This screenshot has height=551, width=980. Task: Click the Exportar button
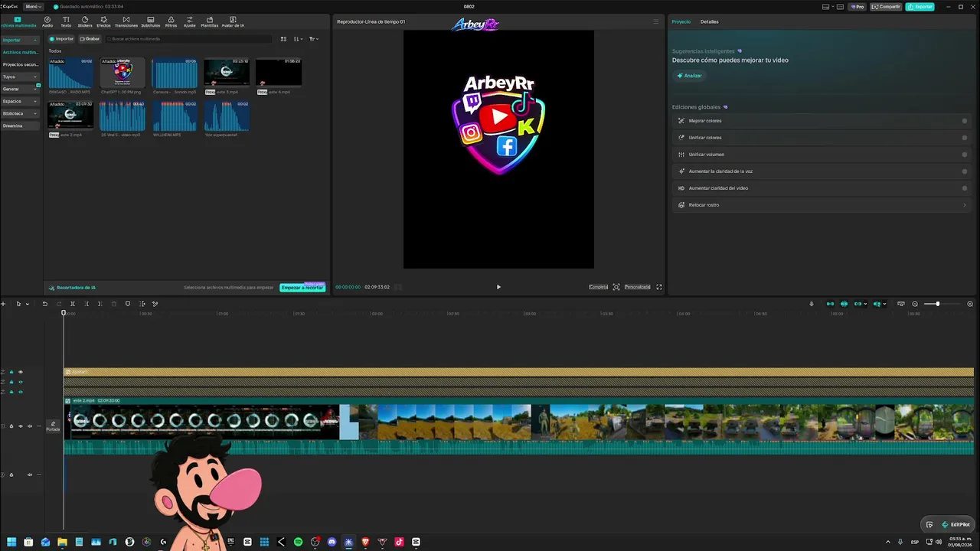(920, 7)
